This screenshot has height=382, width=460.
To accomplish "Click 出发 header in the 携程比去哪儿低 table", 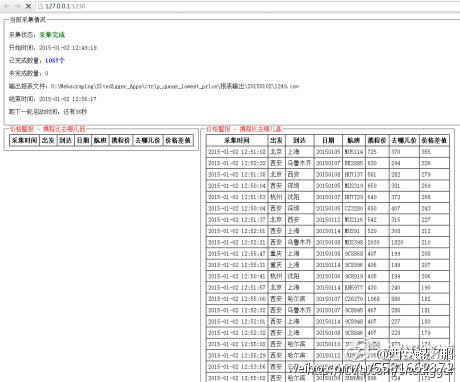I will point(48,140).
